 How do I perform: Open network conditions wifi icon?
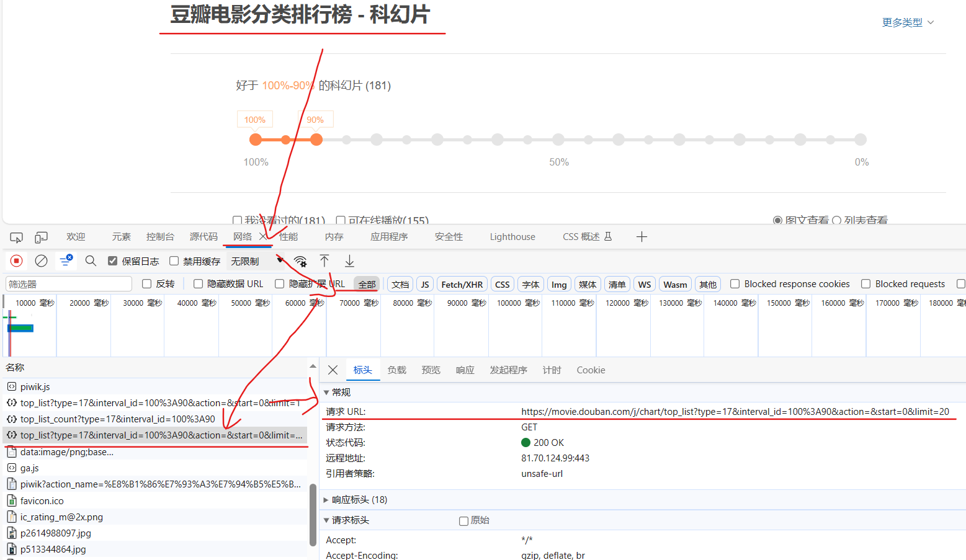pyautogui.click(x=300, y=261)
